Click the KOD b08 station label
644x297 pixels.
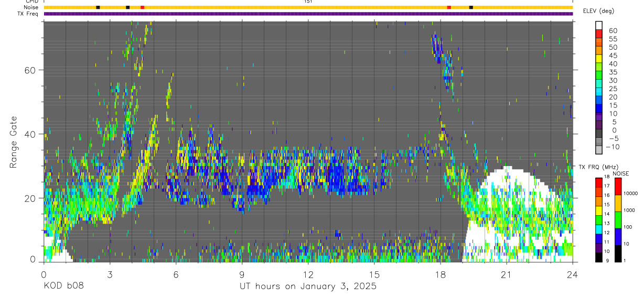[63, 287]
